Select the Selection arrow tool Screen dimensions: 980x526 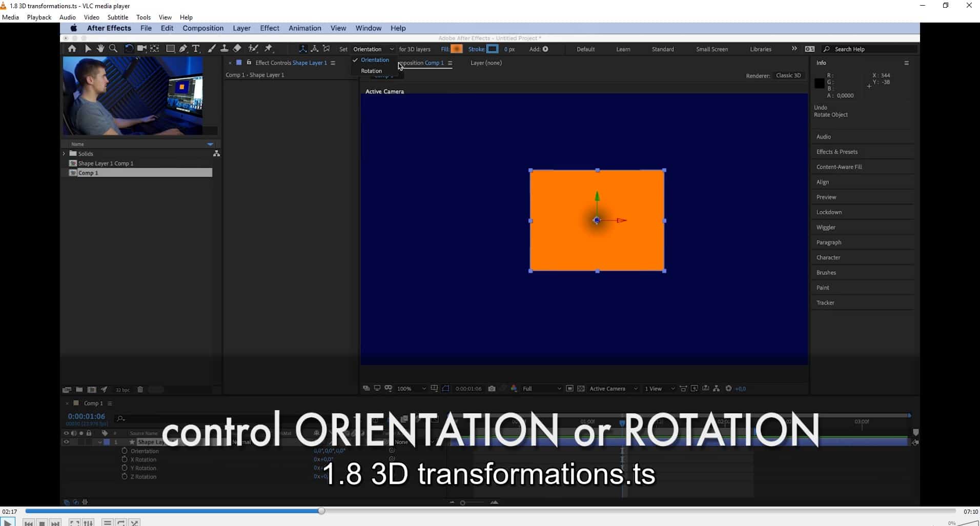(x=88, y=49)
